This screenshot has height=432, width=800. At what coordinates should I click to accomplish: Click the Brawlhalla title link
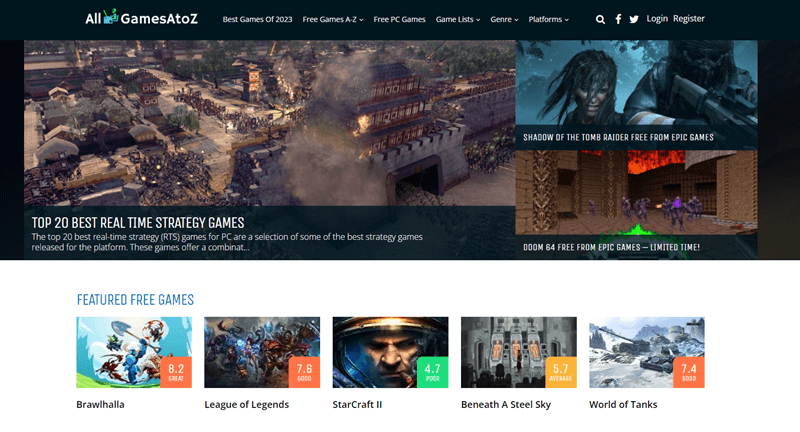click(100, 404)
